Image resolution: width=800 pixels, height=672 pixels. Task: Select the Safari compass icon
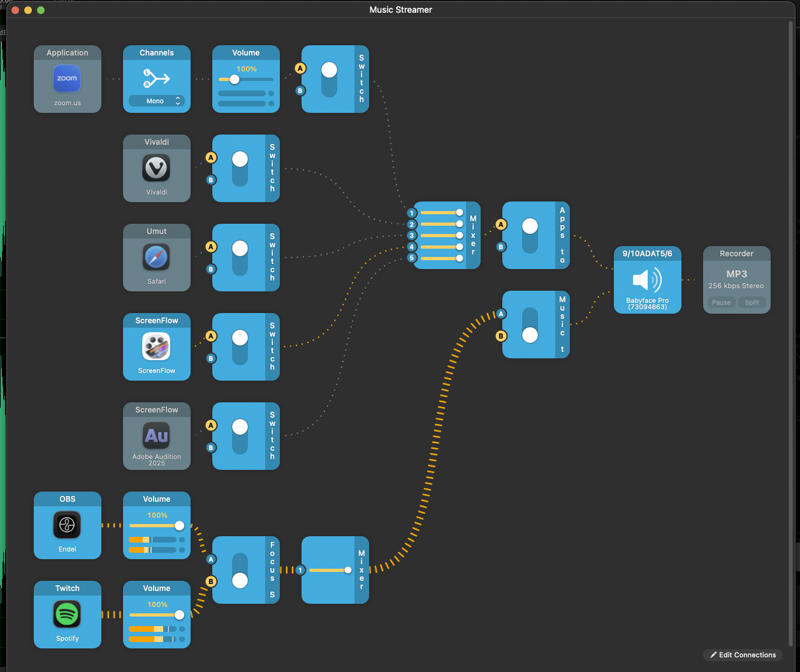pos(156,258)
